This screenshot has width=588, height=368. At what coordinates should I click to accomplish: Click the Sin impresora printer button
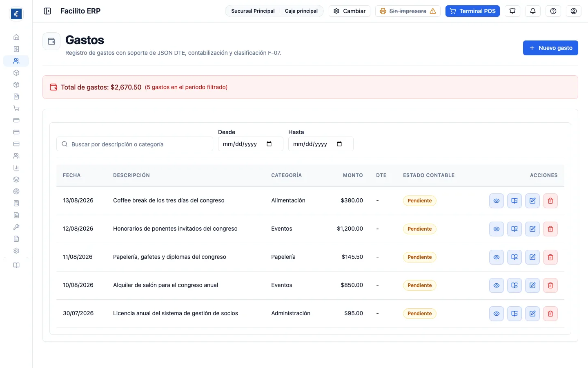point(408,11)
